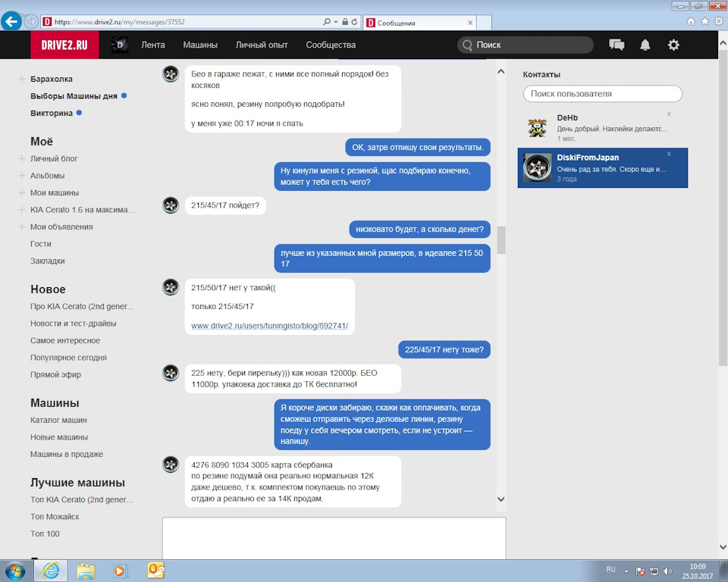Viewport: 728px width, 582px height.
Task: Click the sender avatar next to '215/45/17 пойдет?'
Action: (171, 205)
